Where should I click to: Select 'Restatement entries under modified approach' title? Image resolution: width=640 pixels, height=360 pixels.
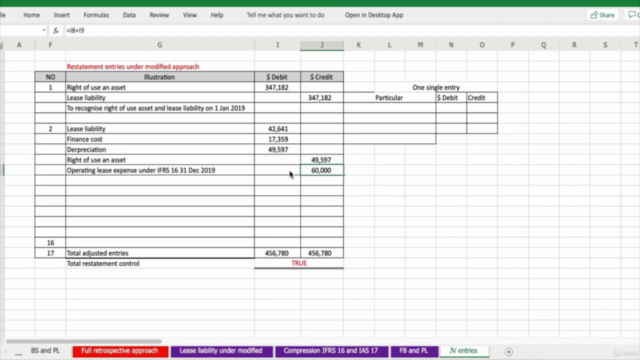pyautogui.click(x=133, y=67)
